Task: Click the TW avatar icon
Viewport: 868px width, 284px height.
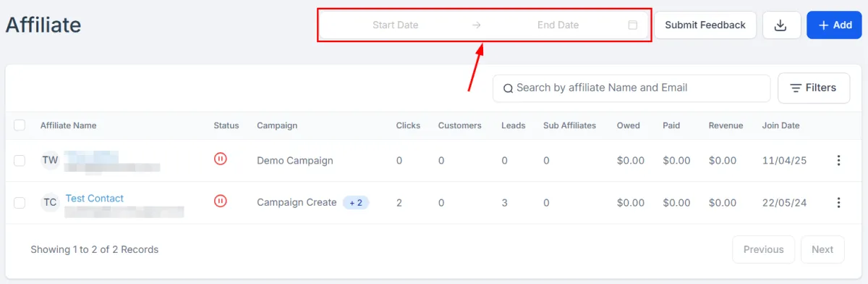Action: pos(50,160)
